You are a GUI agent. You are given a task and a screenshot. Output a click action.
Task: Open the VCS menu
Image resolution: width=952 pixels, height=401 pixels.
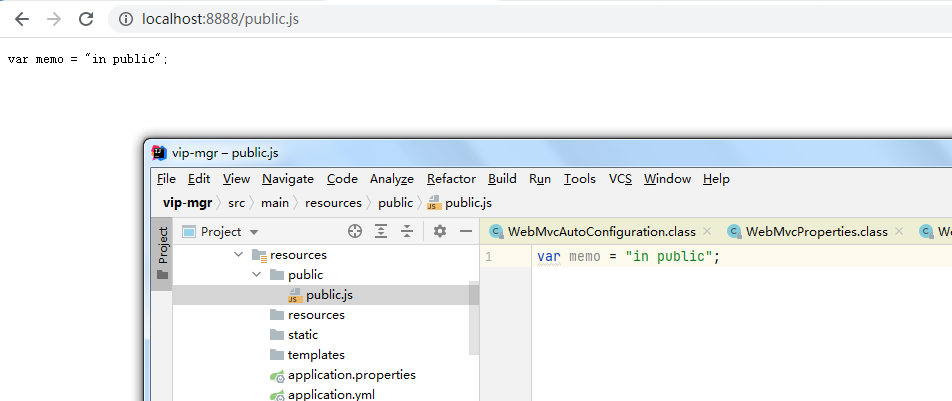620,179
